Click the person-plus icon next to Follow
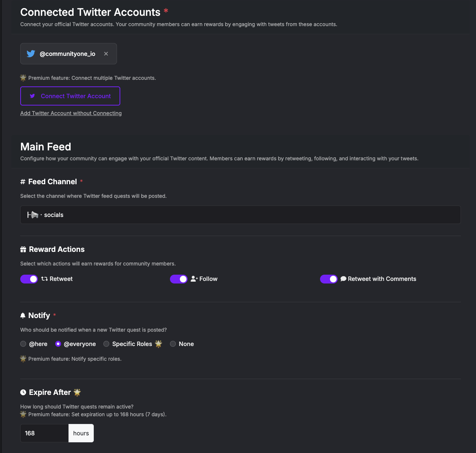The image size is (476, 453). (x=194, y=279)
